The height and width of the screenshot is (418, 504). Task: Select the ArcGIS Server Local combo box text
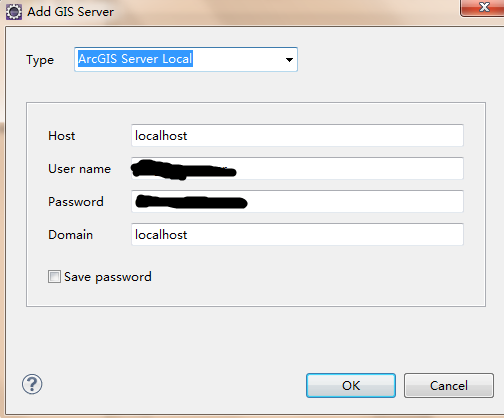pos(135,59)
